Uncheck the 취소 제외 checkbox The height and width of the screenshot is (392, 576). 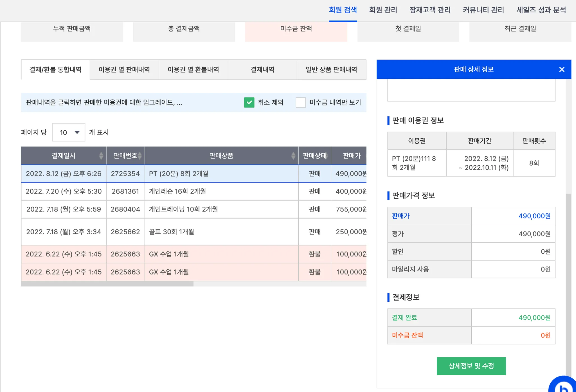coord(249,102)
